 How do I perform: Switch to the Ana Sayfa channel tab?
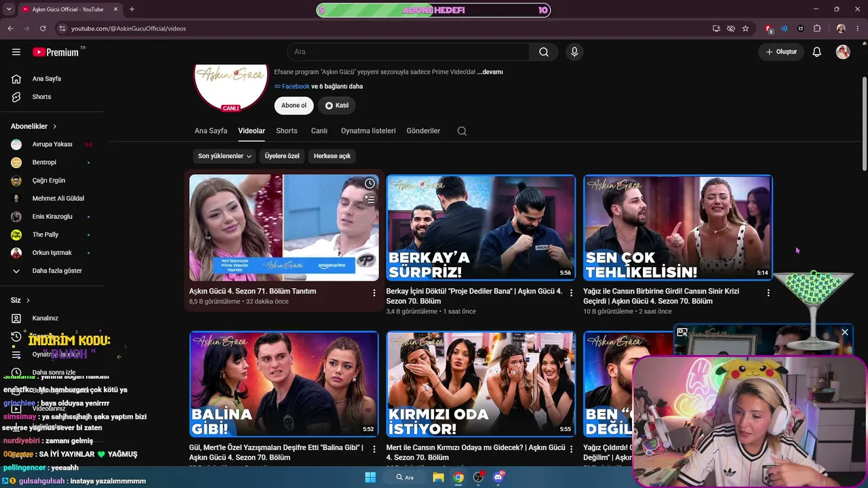pos(211,131)
